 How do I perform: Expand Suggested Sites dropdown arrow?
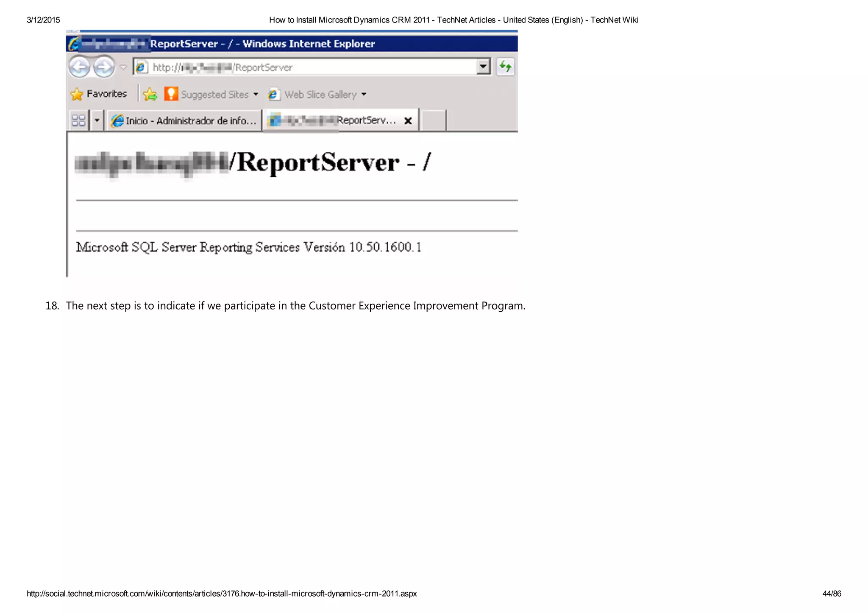(x=256, y=94)
